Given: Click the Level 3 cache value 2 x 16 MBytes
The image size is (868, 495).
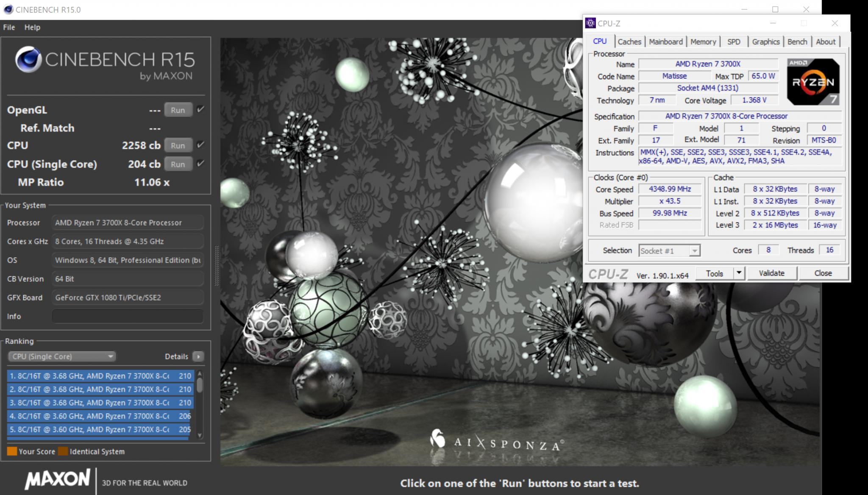Looking at the screenshot, I should click(x=775, y=225).
